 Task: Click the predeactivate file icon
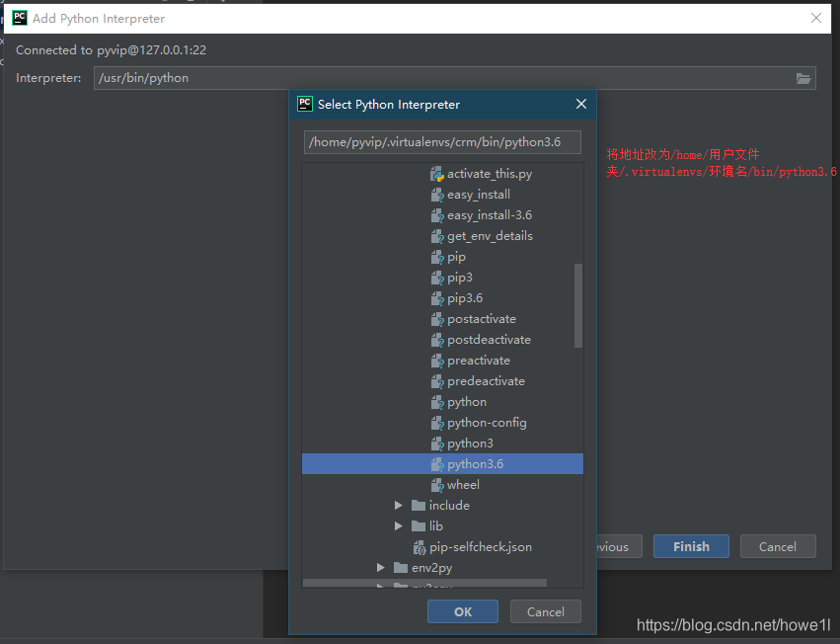[437, 381]
